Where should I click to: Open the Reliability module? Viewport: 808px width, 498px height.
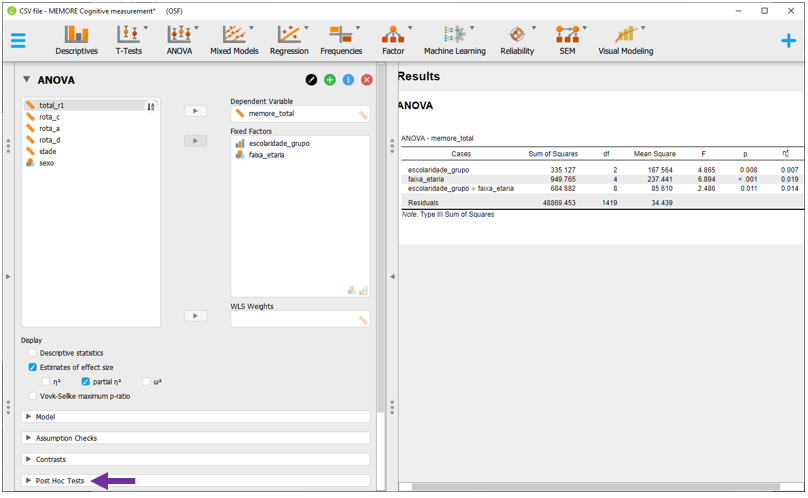[x=517, y=40]
